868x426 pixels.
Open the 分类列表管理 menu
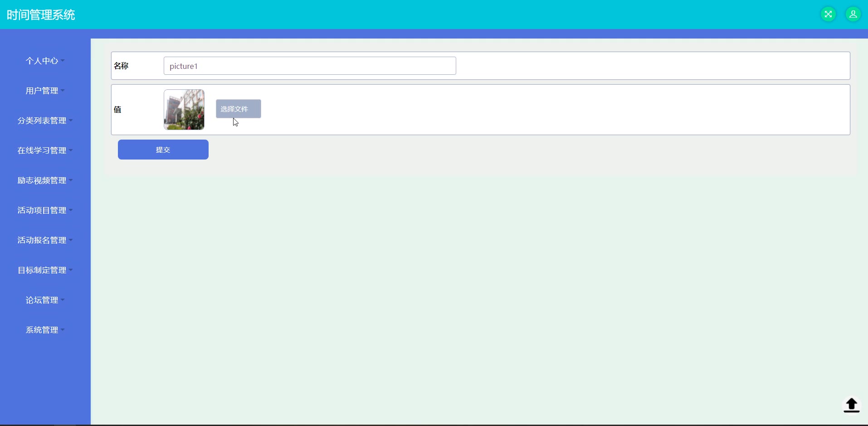(45, 121)
